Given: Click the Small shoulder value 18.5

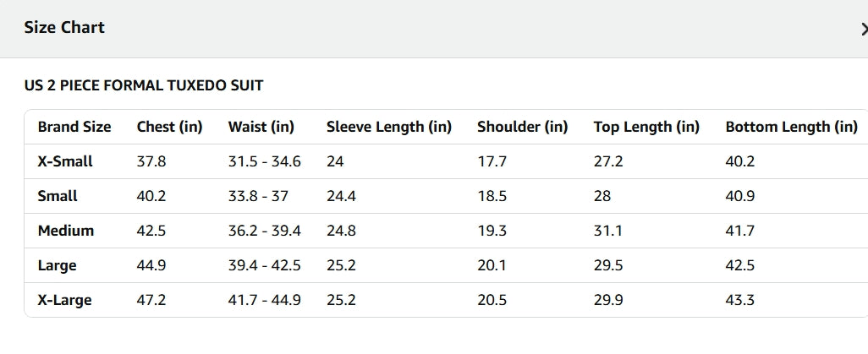Looking at the screenshot, I should click(492, 196).
